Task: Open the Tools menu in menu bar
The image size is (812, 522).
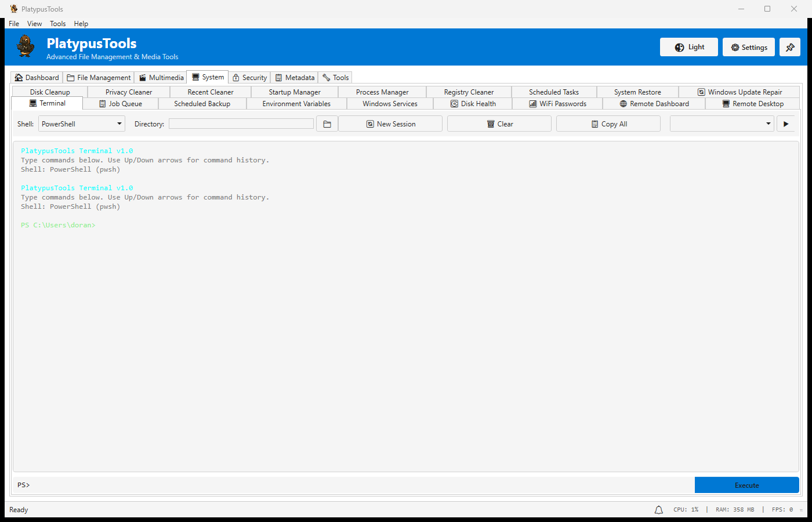Action: tap(57, 24)
